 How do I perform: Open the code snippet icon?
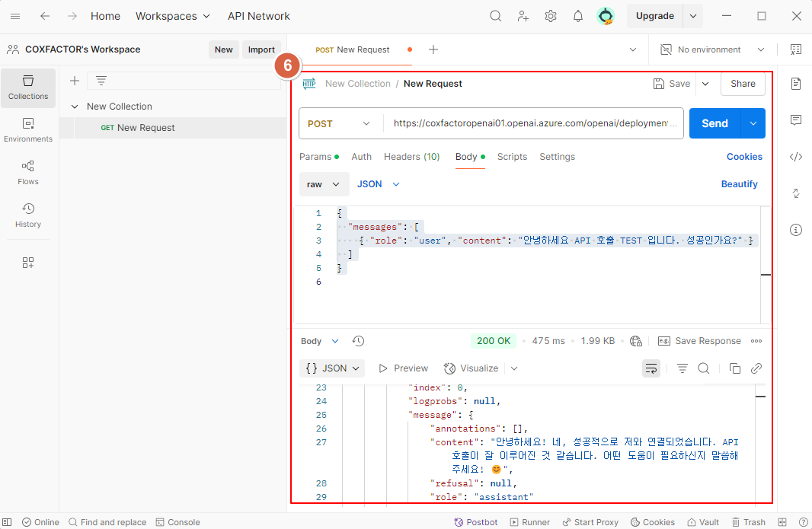point(796,157)
